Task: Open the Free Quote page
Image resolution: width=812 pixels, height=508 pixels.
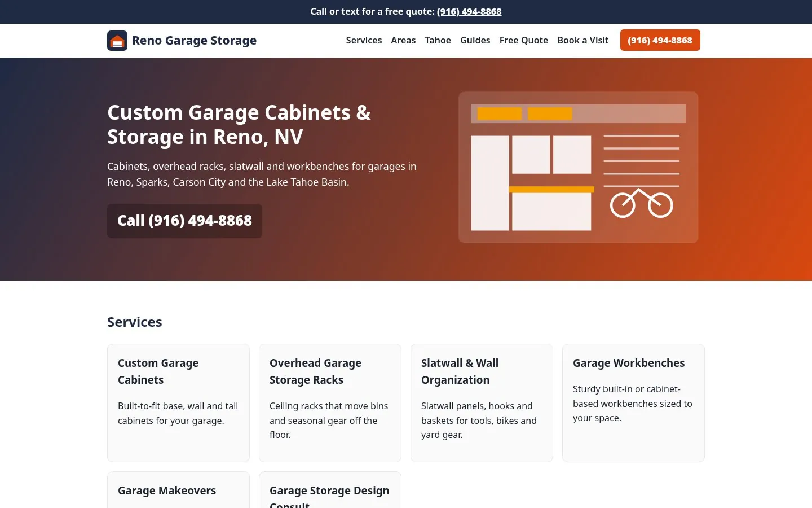Action: coord(524,40)
